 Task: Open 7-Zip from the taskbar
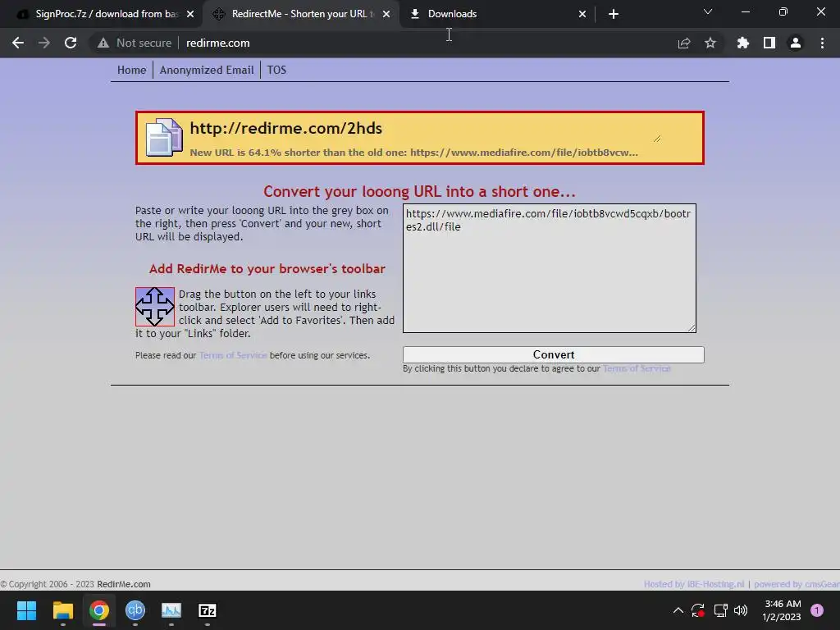pos(208,610)
